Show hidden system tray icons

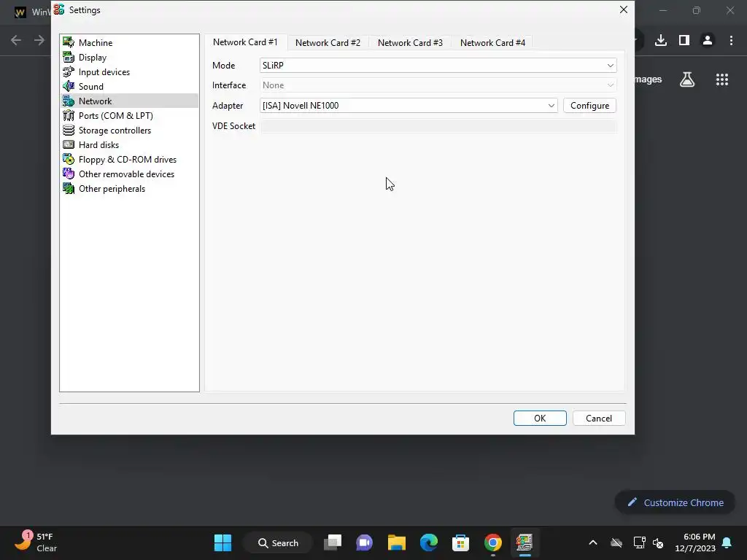coord(593,542)
